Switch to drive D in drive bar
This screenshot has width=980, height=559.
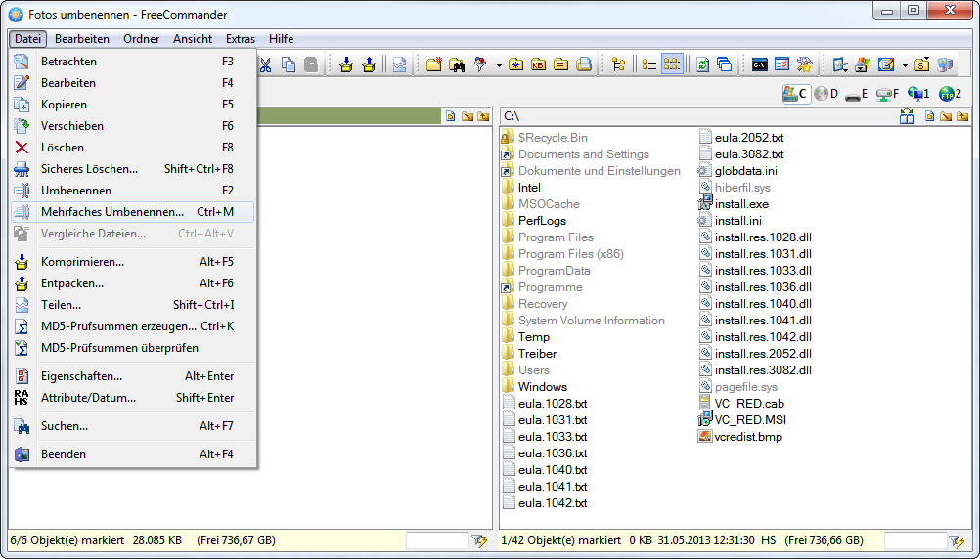pyautogui.click(x=826, y=94)
